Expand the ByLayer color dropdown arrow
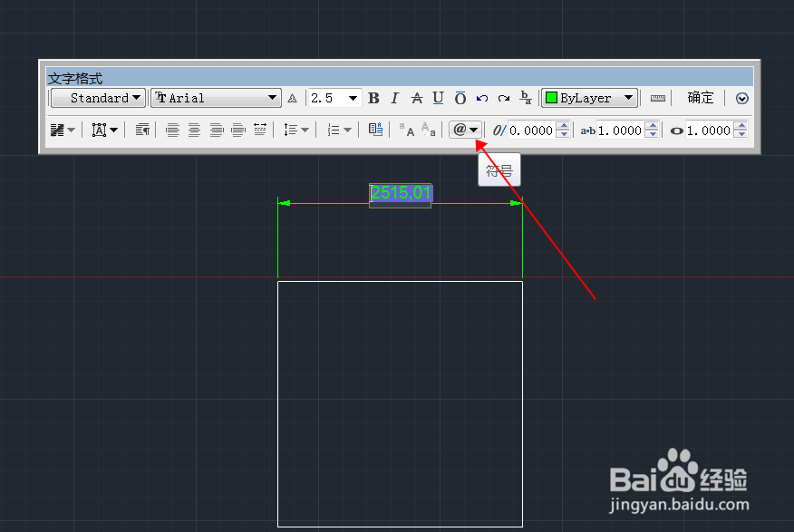 pos(628,98)
